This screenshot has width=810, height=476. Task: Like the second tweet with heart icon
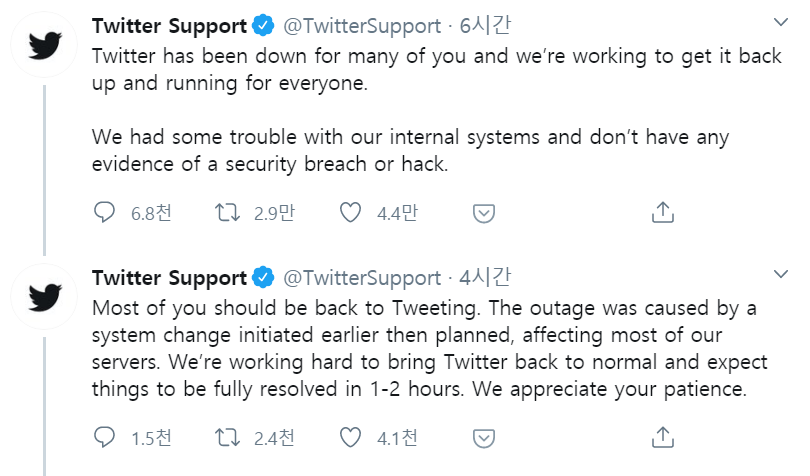(x=350, y=437)
